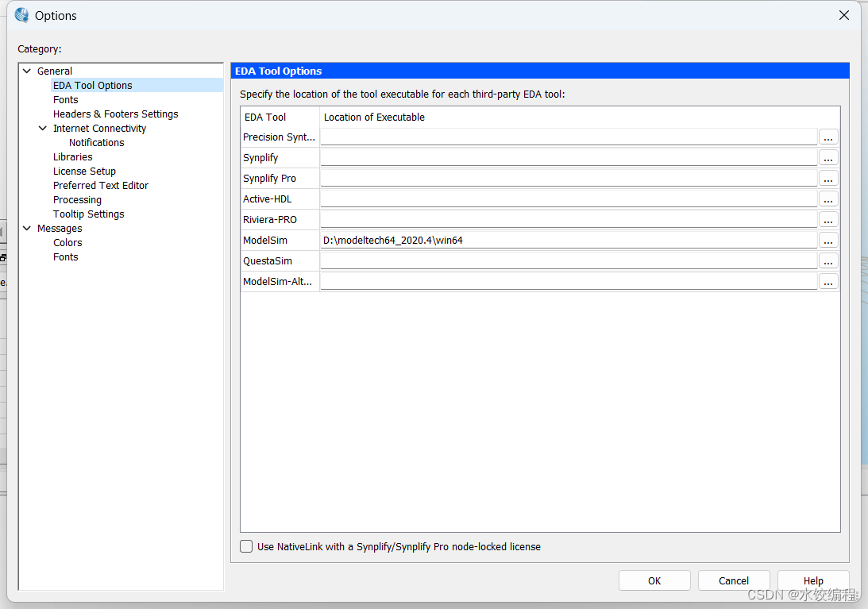Click the Active-HDL location field
Viewport: 868px width, 609px height.
(x=569, y=199)
